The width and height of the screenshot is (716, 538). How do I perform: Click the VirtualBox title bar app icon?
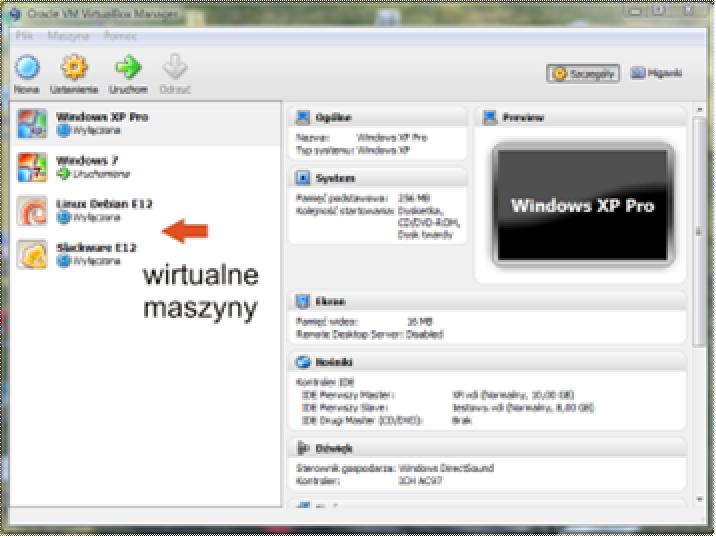click(15, 14)
